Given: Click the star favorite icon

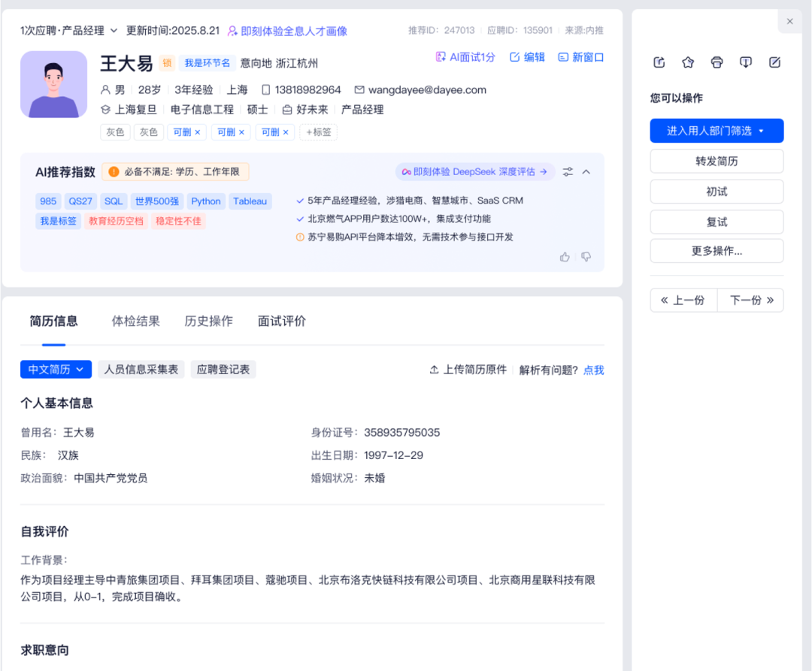Looking at the screenshot, I should (688, 62).
